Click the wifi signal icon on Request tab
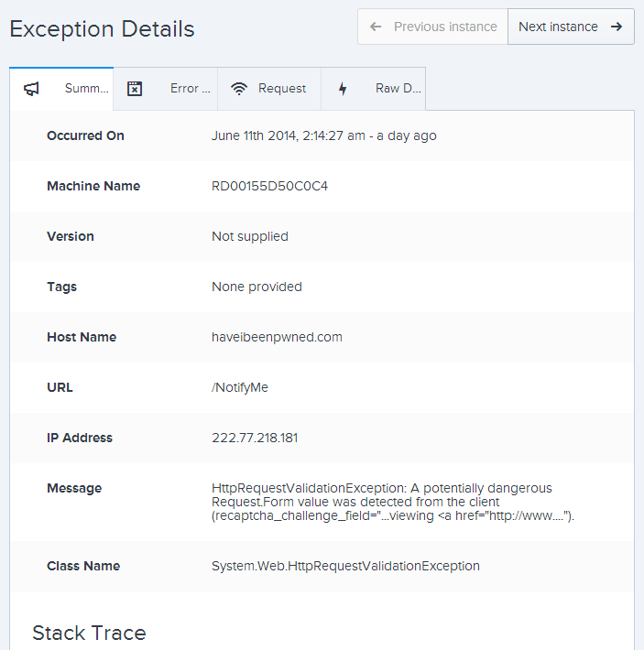This screenshot has width=644, height=650. (239, 89)
